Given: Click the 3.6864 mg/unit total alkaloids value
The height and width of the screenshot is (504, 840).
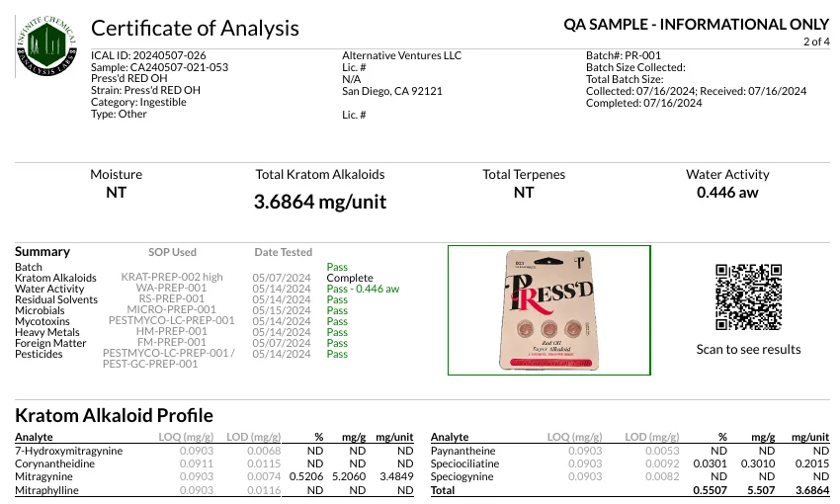Looking at the screenshot, I should (320, 202).
